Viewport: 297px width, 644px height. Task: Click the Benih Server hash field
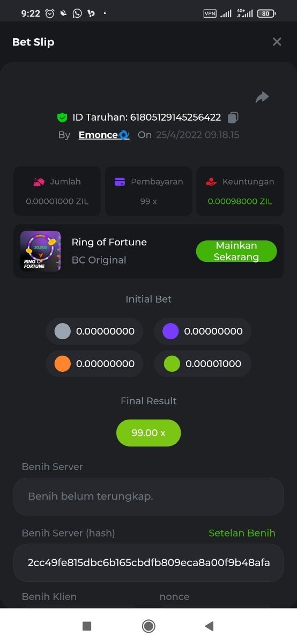click(148, 562)
